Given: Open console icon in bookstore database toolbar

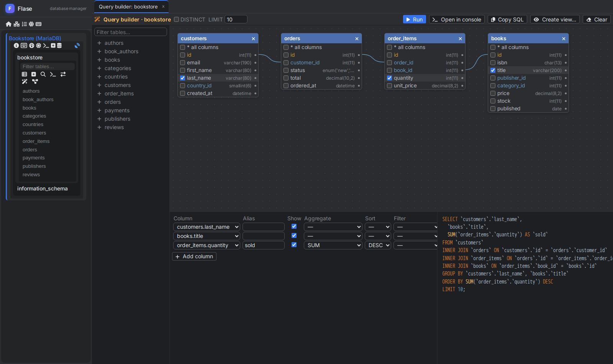Looking at the screenshot, I should [x=53, y=74].
